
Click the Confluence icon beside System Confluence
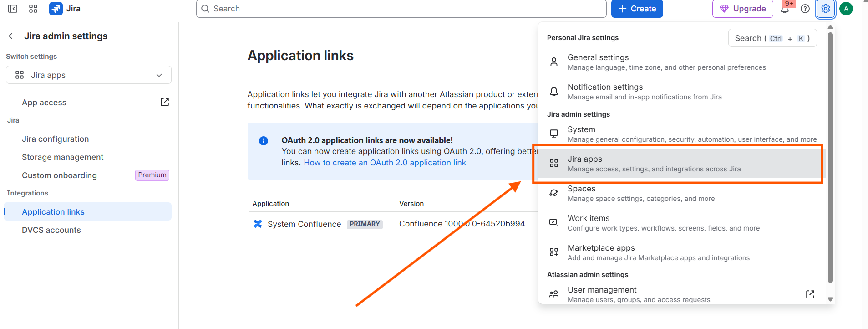tap(258, 224)
